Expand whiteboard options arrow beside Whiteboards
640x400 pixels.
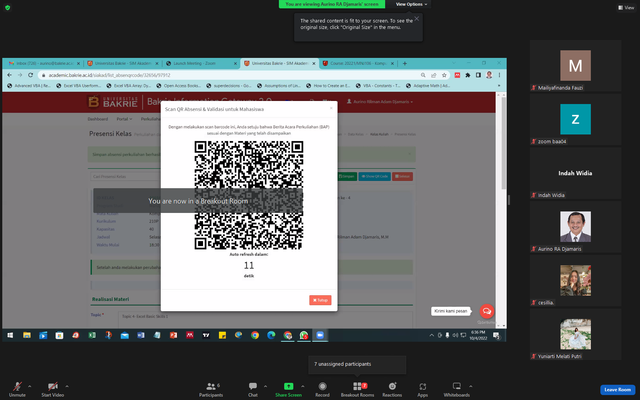(471, 386)
